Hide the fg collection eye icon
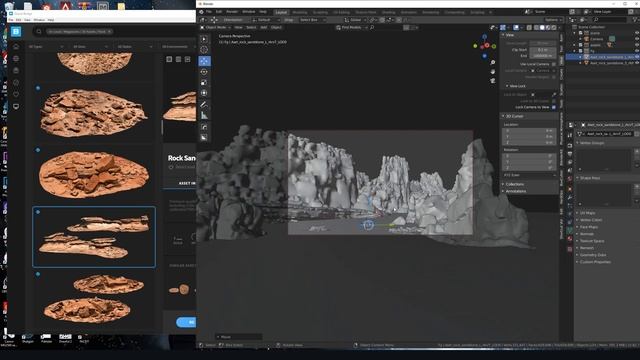 [x=637, y=51]
